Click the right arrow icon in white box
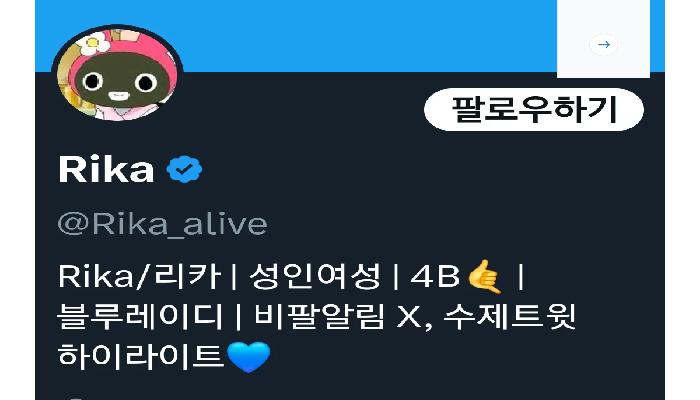This screenshot has height=400, width=700. (604, 44)
